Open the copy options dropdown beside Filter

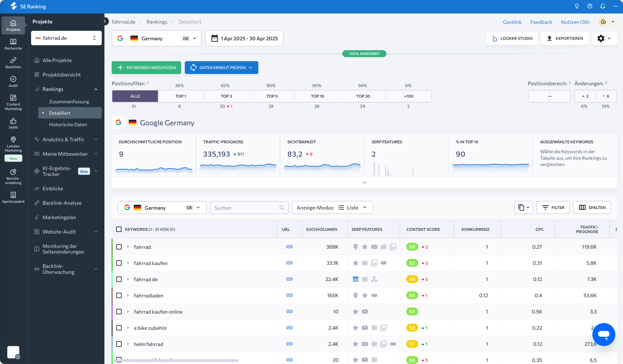(523, 208)
